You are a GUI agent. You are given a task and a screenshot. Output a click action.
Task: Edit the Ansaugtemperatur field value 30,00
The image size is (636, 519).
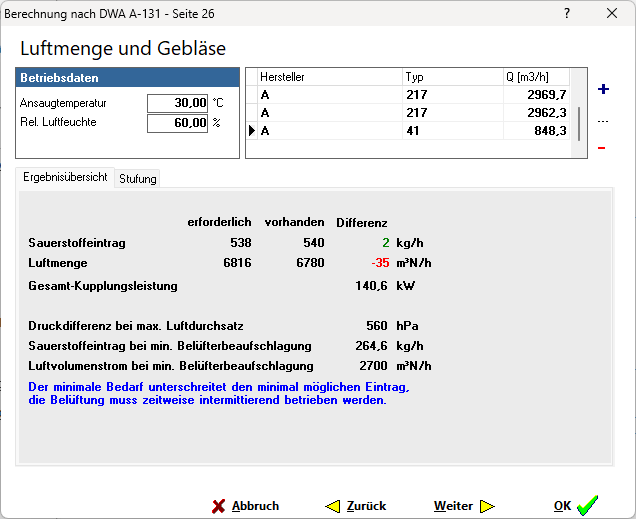pos(177,103)
